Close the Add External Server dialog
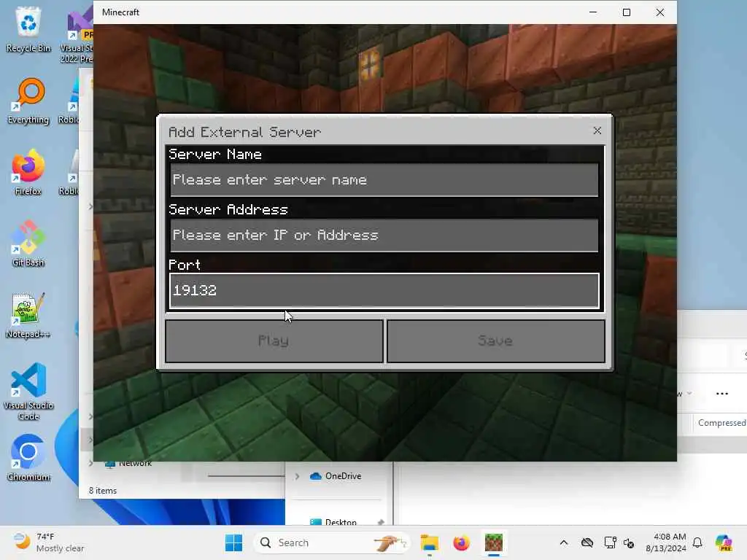 [x=597, y=131]
